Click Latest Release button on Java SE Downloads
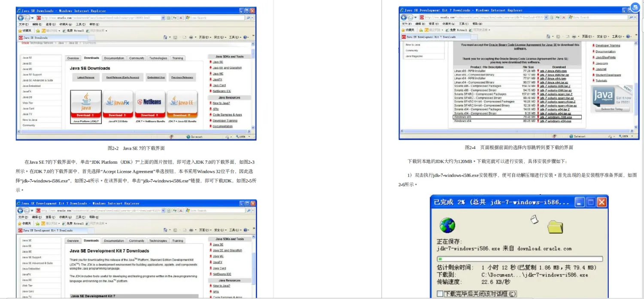Screen dimensions: 644x299 tap(86, 77)
